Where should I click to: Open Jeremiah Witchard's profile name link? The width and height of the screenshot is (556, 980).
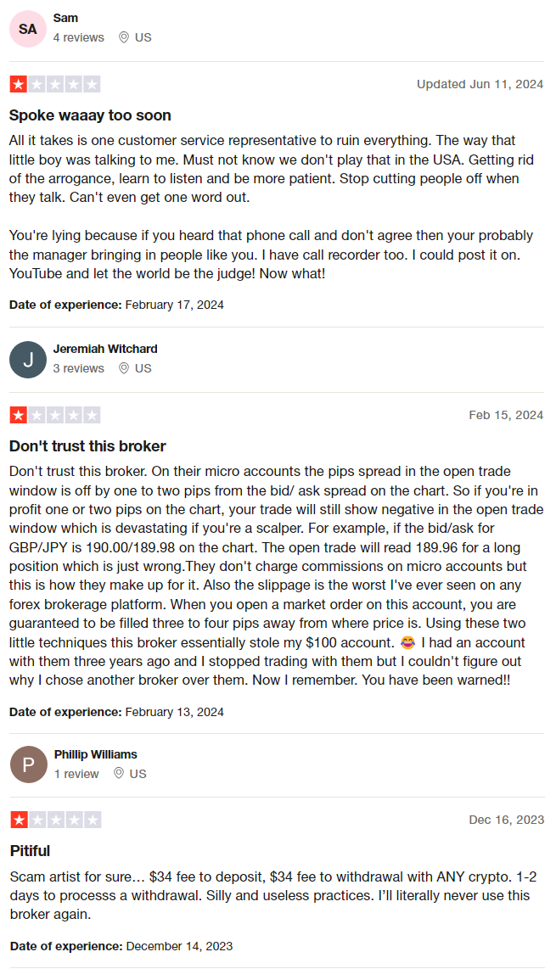(x=105, y=349)
